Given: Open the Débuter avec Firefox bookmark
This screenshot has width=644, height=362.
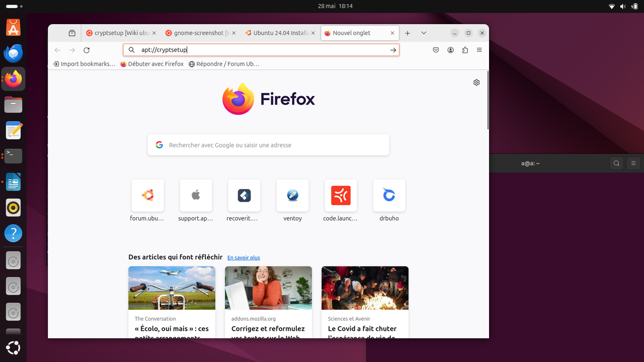Looking at the screenshot, I should (152, 64).
